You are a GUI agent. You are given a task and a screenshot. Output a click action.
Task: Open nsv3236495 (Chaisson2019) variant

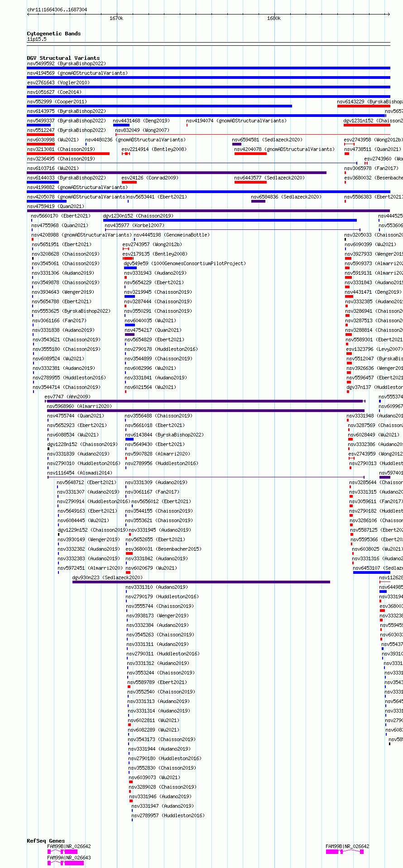pyautogui.click(x=61, y=159)
